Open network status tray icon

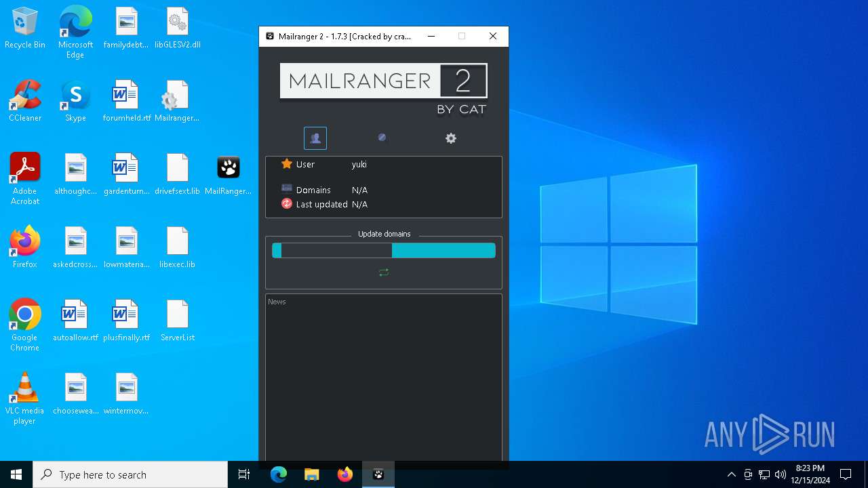[x=764, y=474]
